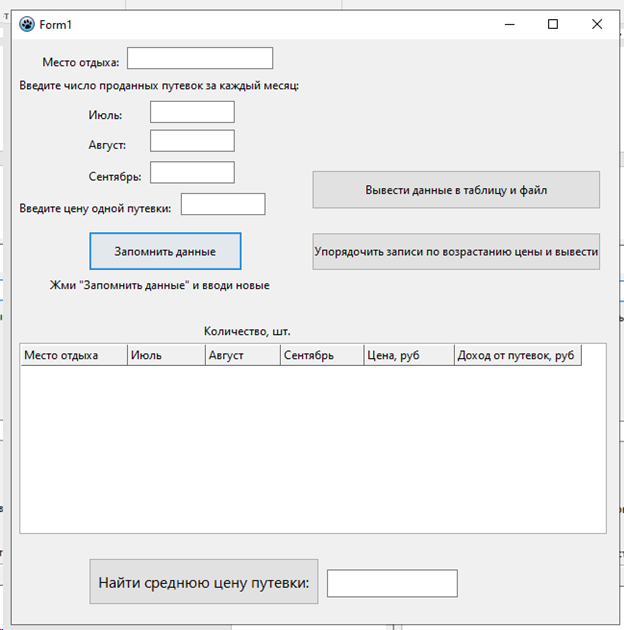Click "Вывести данные в таблицу и файл"
This screenshot has height=630, width=624.
pyautogui.click(x=456, y=190)
